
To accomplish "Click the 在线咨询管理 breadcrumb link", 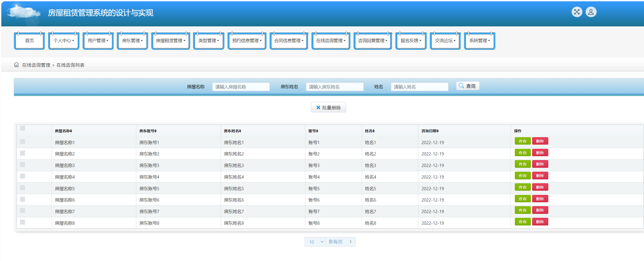I will click(36, 65).
